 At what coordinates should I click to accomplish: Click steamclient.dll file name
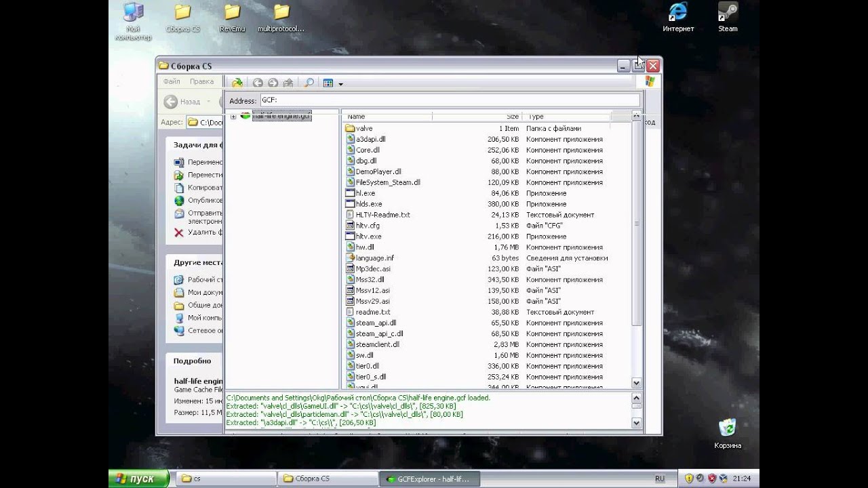378,344
